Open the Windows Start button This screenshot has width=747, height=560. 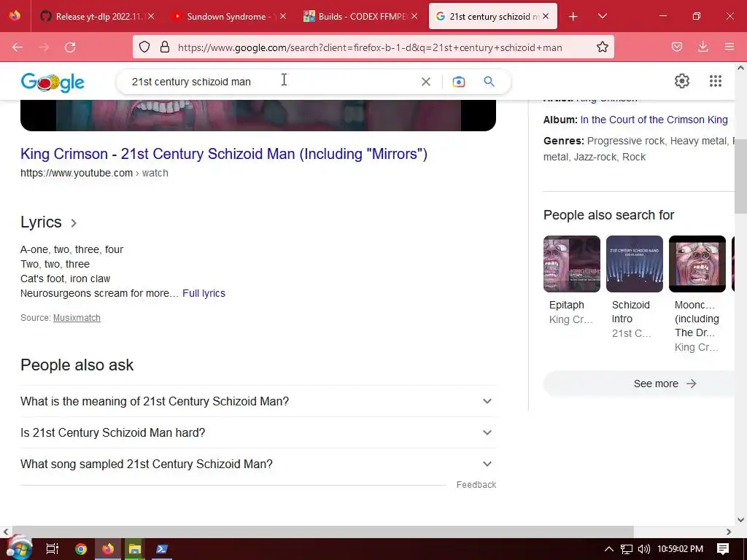tap(18, 549)
